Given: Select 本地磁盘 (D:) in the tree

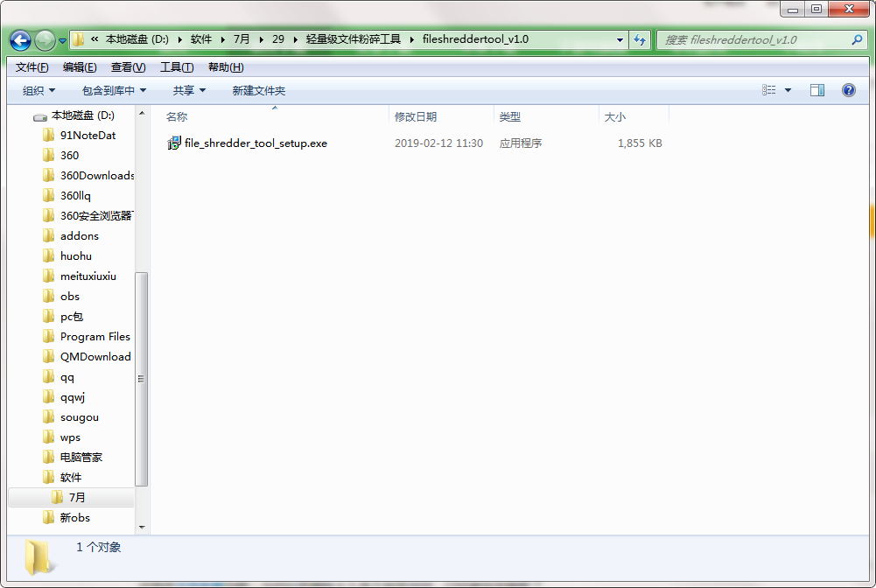Looking at the screenshot, I should [82, 115].
